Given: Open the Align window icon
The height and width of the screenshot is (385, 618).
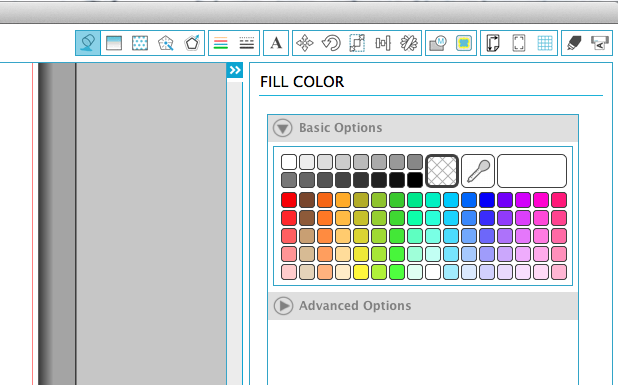Looking at the screenshot, I should [x=383, y=43].
